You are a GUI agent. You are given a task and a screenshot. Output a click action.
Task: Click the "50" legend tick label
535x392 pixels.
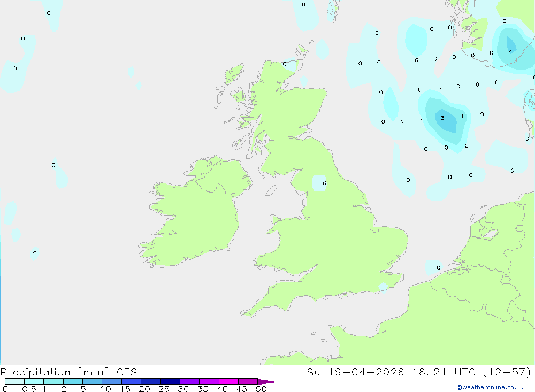pos(261,389)
